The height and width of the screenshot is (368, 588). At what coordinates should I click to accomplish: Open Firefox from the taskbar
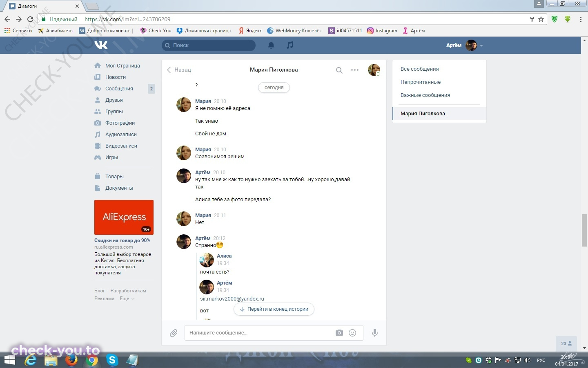pyautogui.click(x=71, y=360)
